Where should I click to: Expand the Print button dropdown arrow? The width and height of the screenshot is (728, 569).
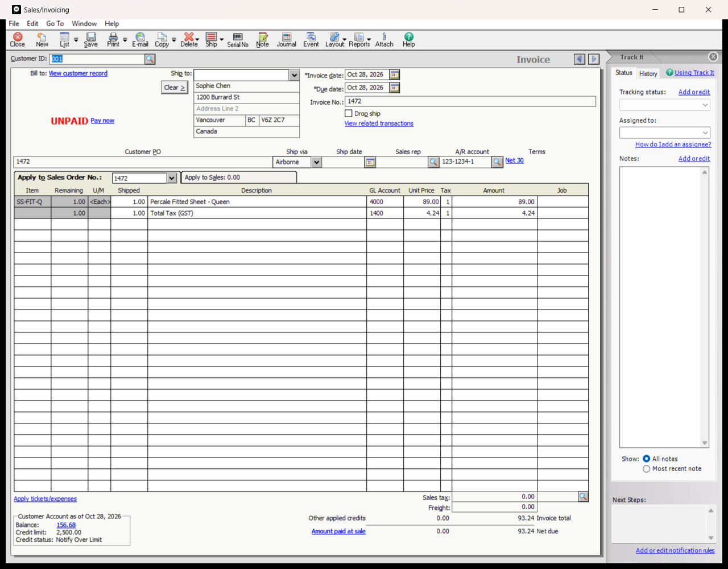pyautogui.click(x=125, y=40)
